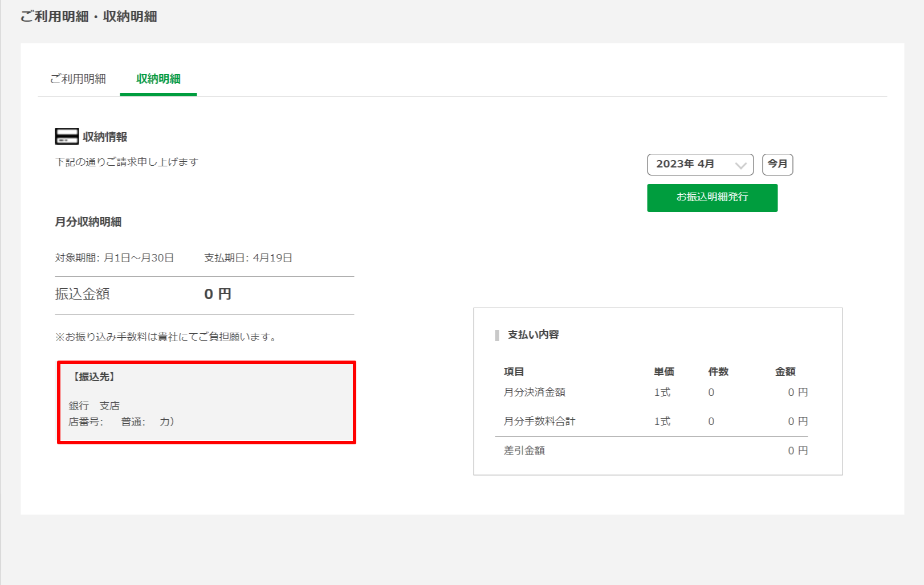Viewport: 924px width, 585px height.
Task: Select the 収納明細 tab
Action: 158,79
